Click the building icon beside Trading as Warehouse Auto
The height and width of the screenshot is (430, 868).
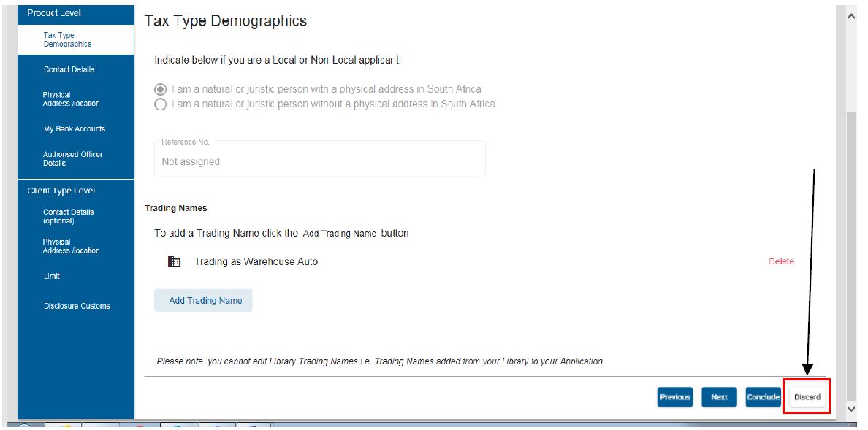point(175,261)
